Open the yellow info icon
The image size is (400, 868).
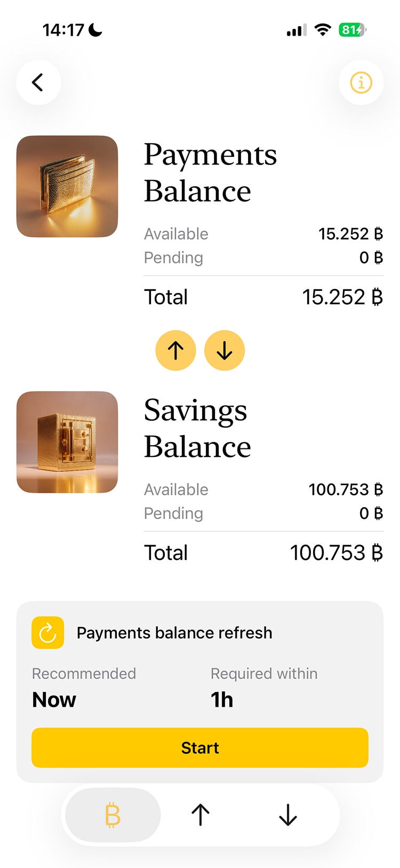(x=361, y=83)
